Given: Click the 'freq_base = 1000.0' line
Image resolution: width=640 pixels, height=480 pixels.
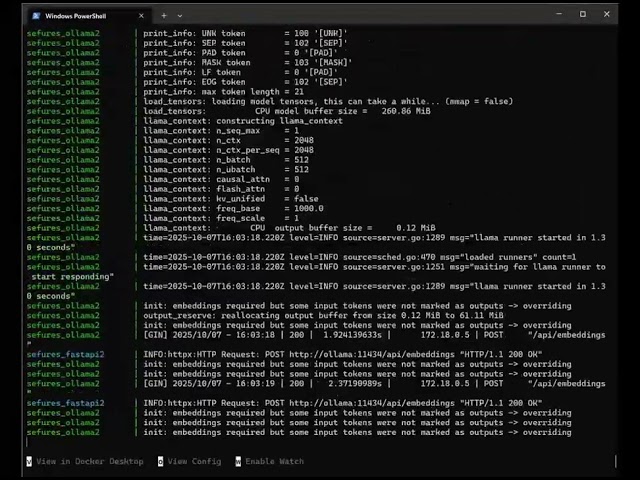Looking at the screenshot, I should [x=233, y=209].
